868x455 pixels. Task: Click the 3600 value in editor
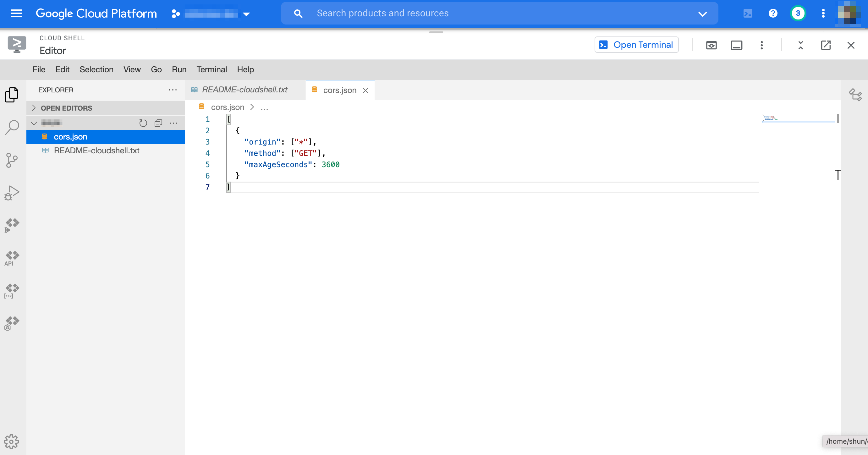click(330, 164)
